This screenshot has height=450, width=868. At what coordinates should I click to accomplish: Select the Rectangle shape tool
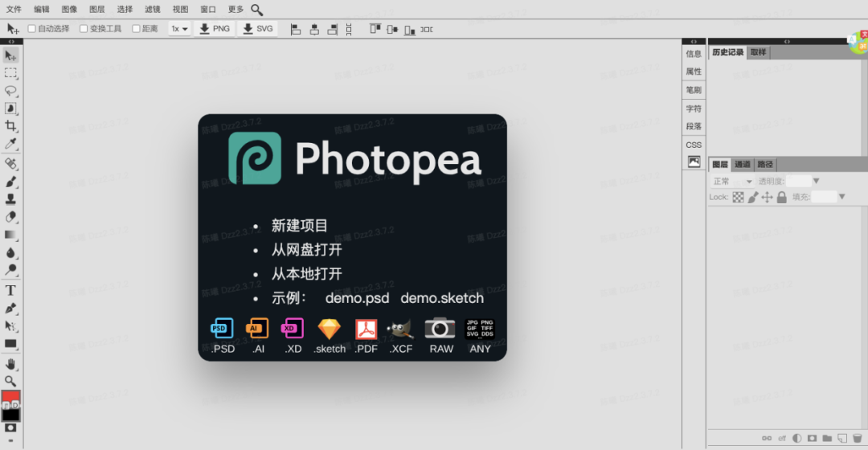coord(10,344)
